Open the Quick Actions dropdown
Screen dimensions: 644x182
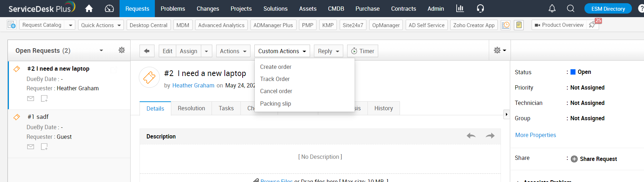101,25
